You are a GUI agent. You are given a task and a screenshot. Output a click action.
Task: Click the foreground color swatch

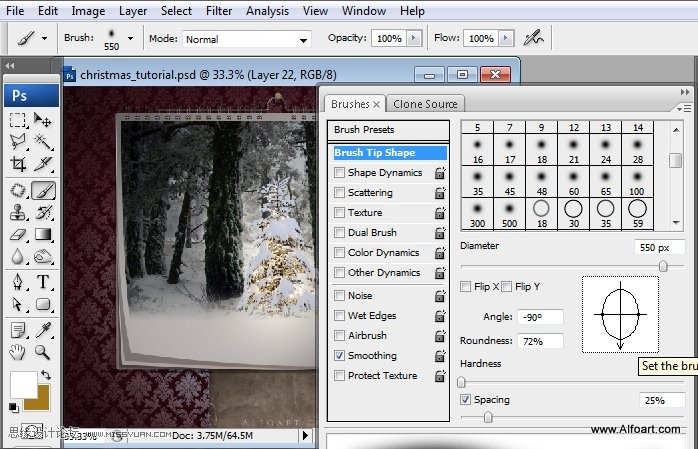pos(24,385)
